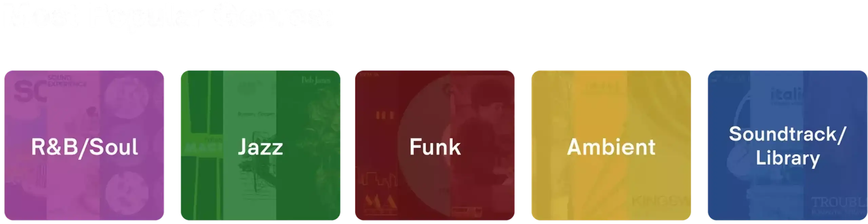Viewport: 868px width, 224px height.
Task: Click the italia cover text in the Soundtrack card
Action: 786,94
